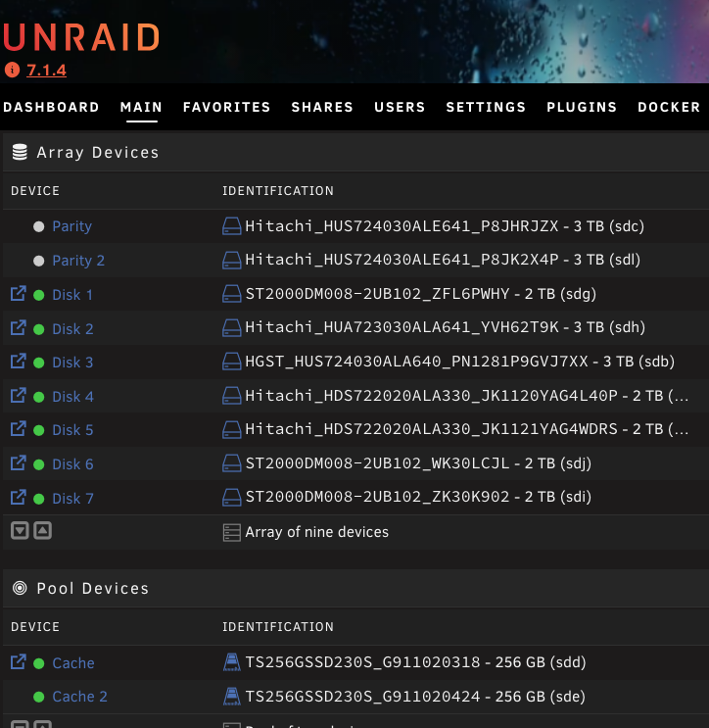Open the Shares tab
Viewport: 709px width, 728px height.
coord(322,107)
